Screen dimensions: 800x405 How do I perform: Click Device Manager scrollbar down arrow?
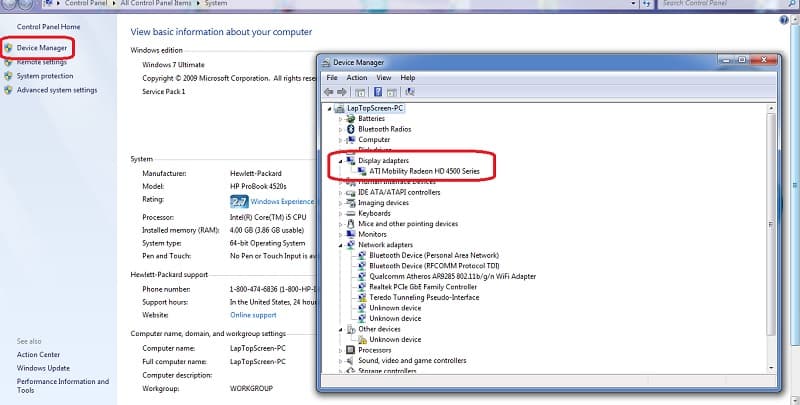coord(771,368)
